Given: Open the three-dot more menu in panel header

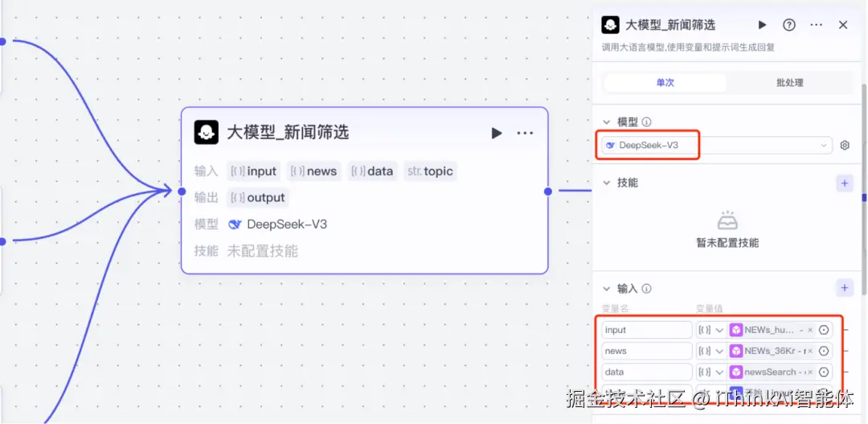Looking at the screenshot, I should point(816,25).
